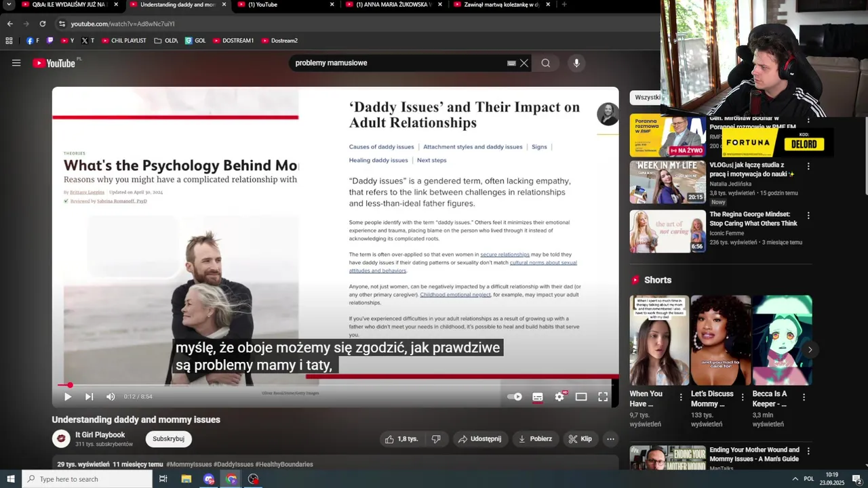Viewport: 868px width, 488px height.
Task: Open the 'When You Have' short thumbnail
Action: pos(659,340)
